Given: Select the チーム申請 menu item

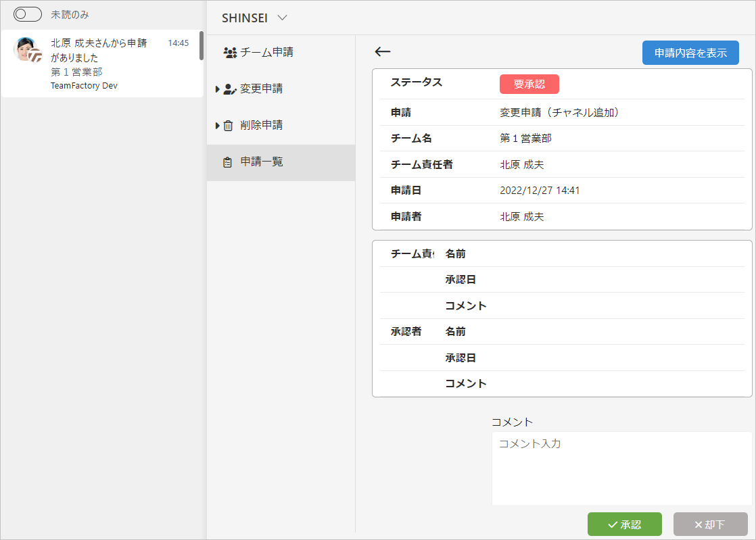Looking at the screenshot, I should (x=281, y=53).
